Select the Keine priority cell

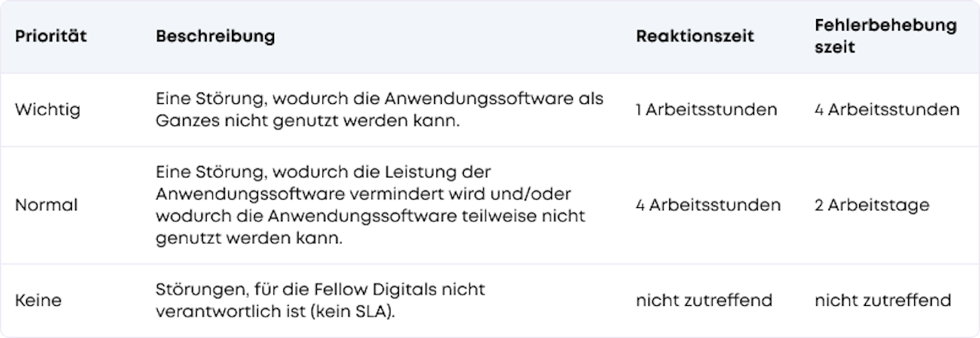[x=38, y=301]
